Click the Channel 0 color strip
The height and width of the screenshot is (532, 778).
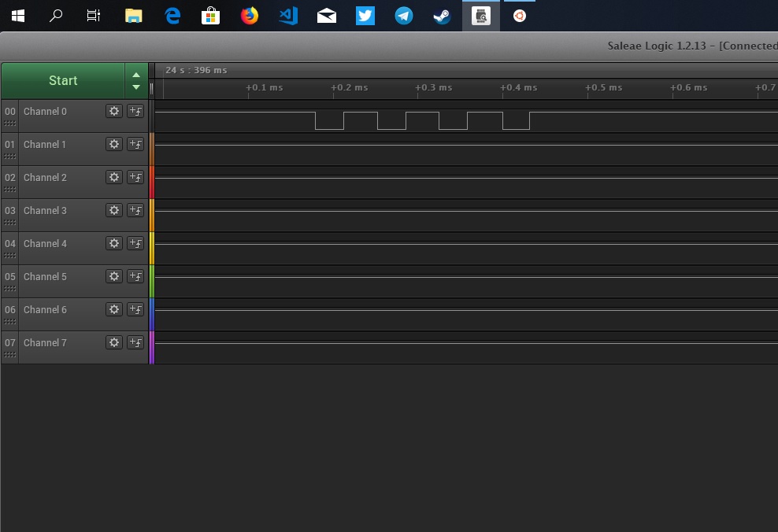pos(152,116)
